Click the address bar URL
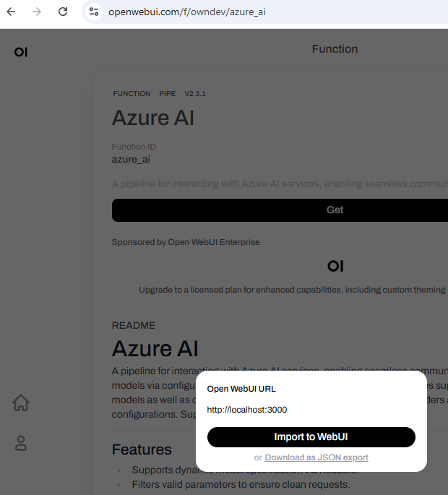The height and width of the screenshot is (495, 448). pyautogui.click(x=187, y=12)
